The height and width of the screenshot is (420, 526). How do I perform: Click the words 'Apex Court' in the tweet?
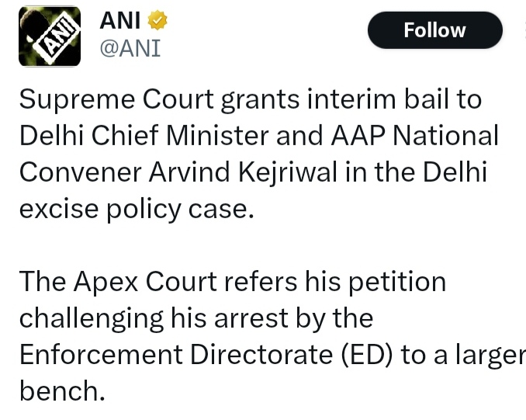(x=145, y=281)
